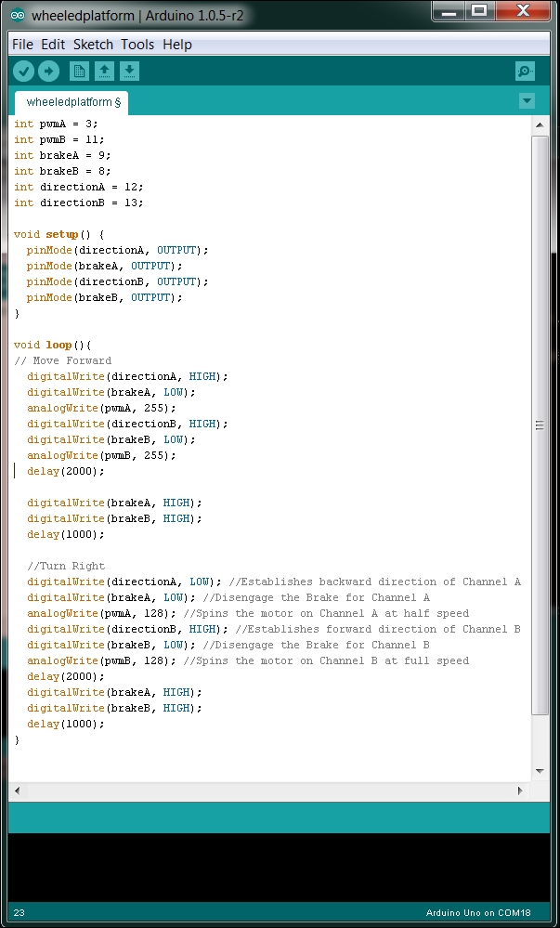Click the '// Move Forward' comment
The width and height of the screenshot is (560, 928).
[63, 360]
